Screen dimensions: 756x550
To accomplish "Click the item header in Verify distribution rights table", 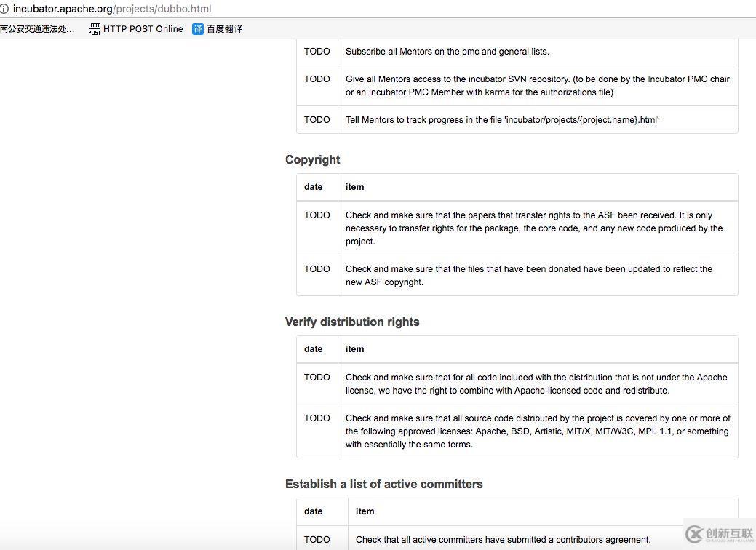I will pyautogui.click(x=355, y=349).
